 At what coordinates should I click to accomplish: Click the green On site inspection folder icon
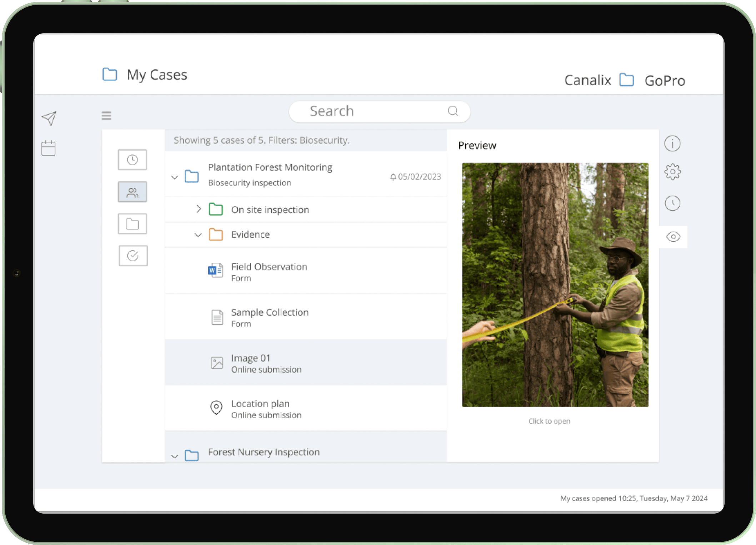216,209
